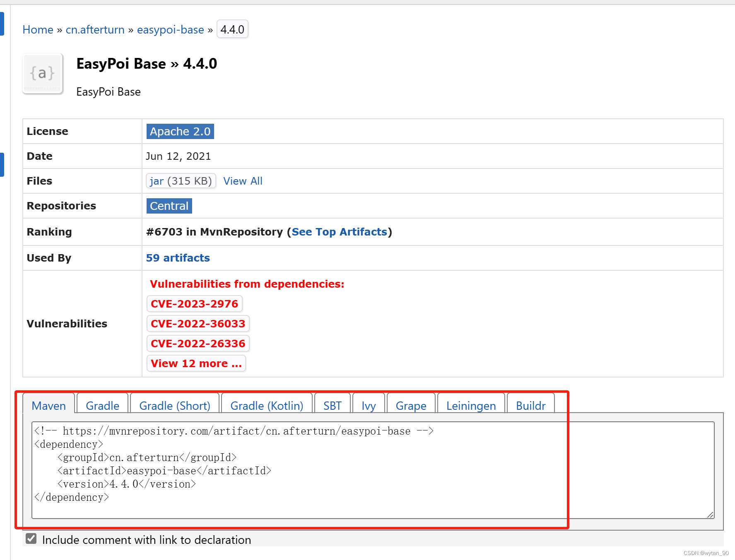This screenshot has height=560, width=735.
Task: Switch to the Leiningen tab
Action: [x=471, y=406]
